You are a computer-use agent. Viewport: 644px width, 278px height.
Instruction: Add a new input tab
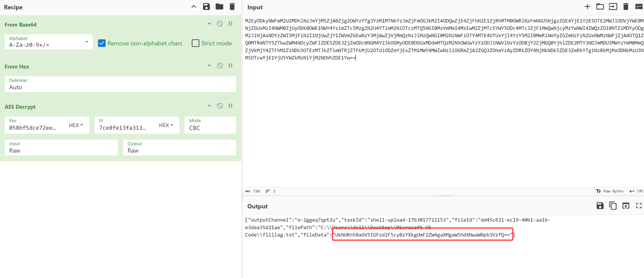pyautogui.click(x=587, y=7)
